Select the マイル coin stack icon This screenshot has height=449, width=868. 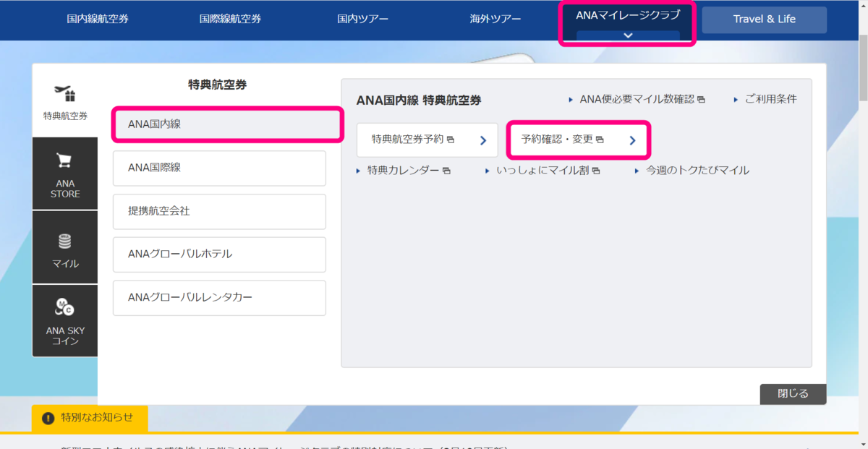(65, 241)
